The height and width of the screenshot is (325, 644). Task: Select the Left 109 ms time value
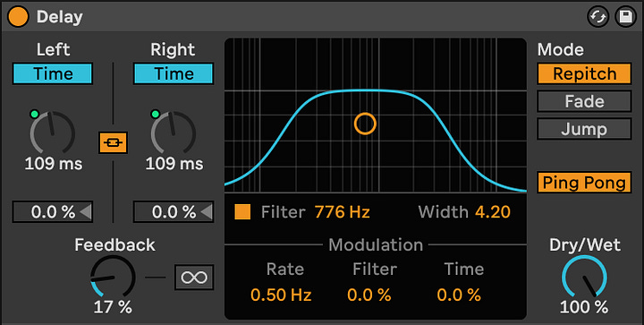pos(54,164)
